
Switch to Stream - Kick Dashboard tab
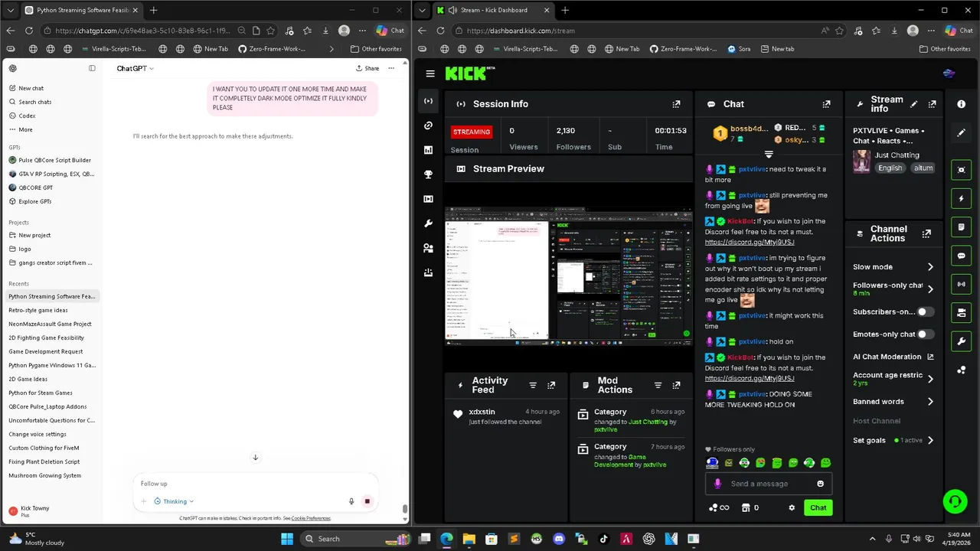tap(495, 10)
